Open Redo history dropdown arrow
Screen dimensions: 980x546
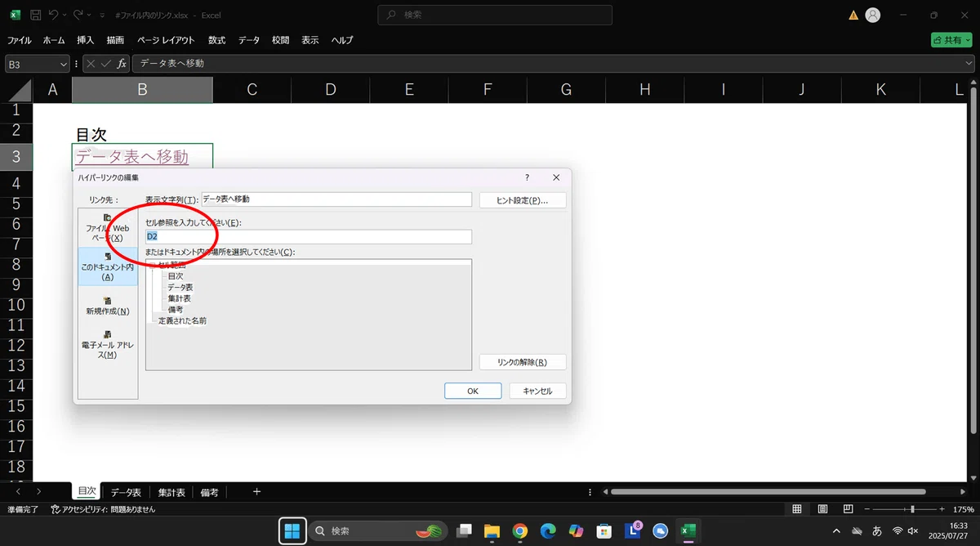(90, 16)
